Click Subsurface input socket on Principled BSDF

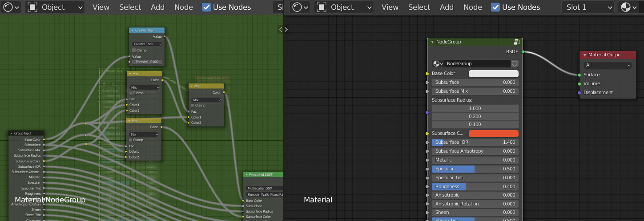(x=243, y=206)
